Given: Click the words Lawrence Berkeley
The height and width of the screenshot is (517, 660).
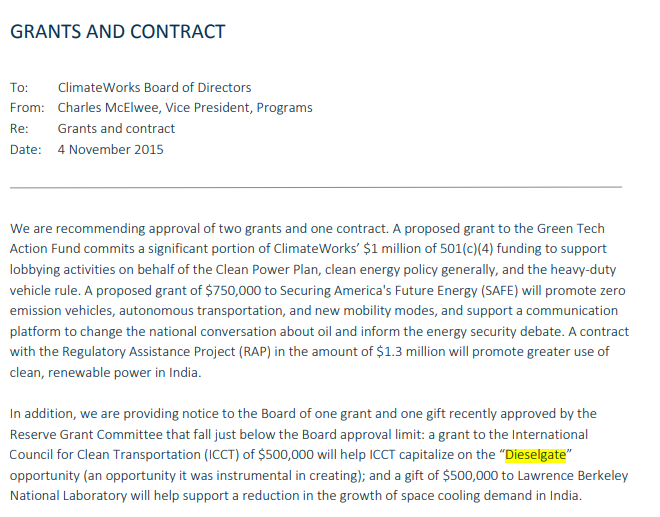Looking at the screenshot, I should pyautogui.click(x=578, y=475).
